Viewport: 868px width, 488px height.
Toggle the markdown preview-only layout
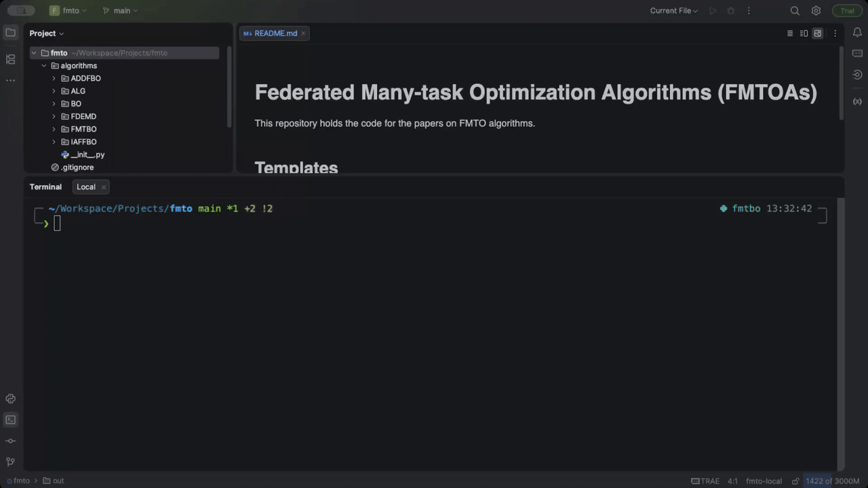(x=817, y=33)
